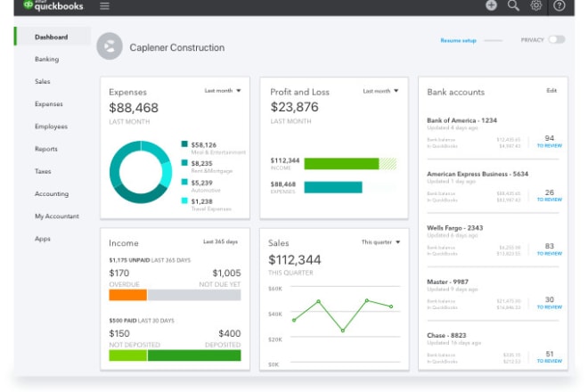The width and height of the screenshot is (588, 392).
Task: Click the Meal & Entertainment legend swatch
Action: [184, 144]
